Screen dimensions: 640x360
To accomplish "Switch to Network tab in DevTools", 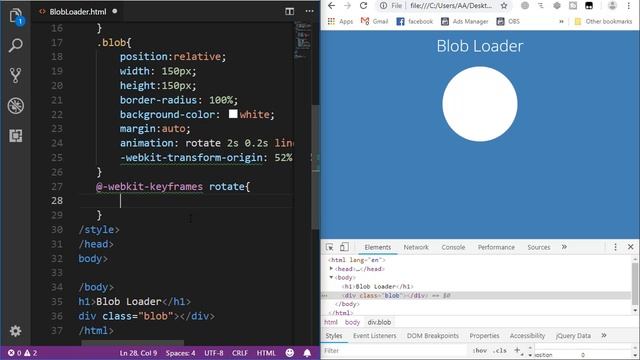I will 416,247.
